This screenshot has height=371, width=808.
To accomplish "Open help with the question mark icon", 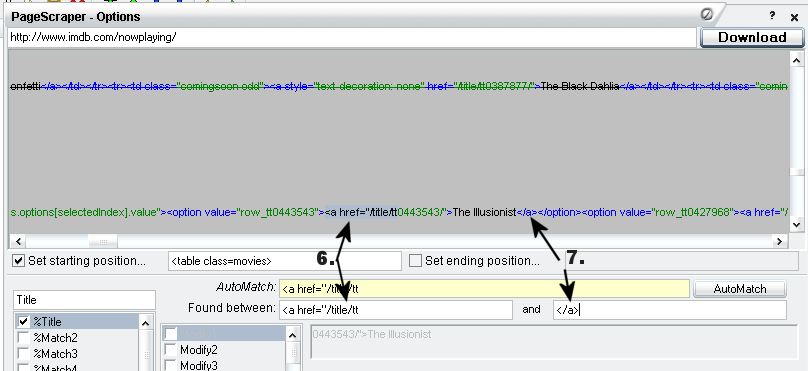I will [x=772, y=15].
